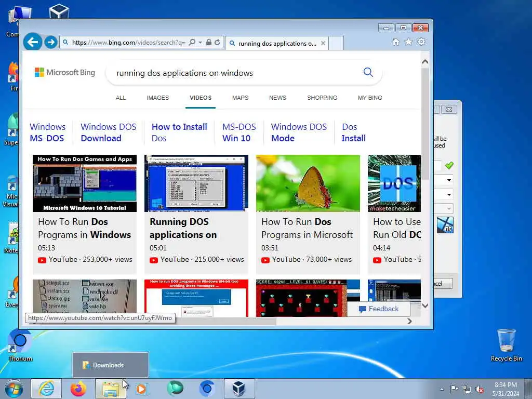Switch to the NEWS tab
The width and height of the screenshot is (532, 399).
coord(277,98)
